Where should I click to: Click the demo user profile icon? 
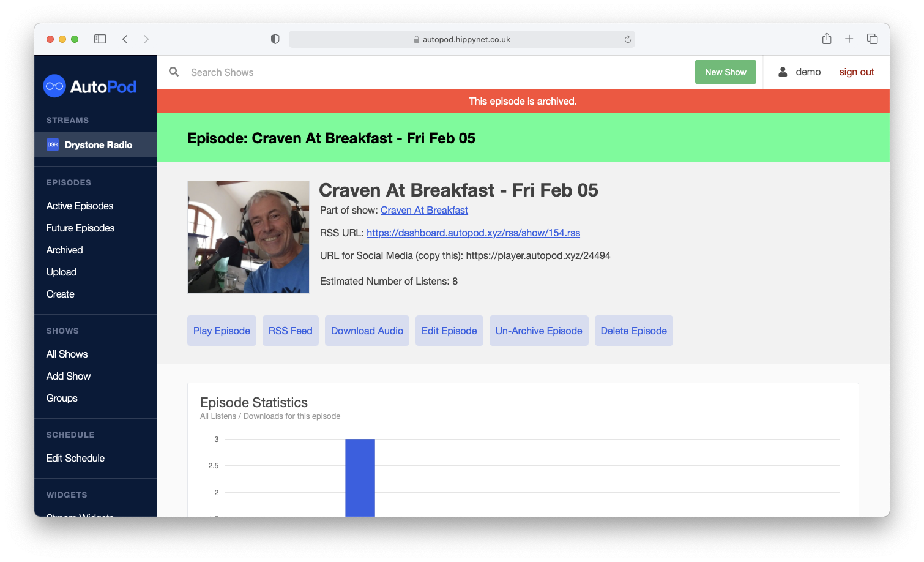pos(783,72)
